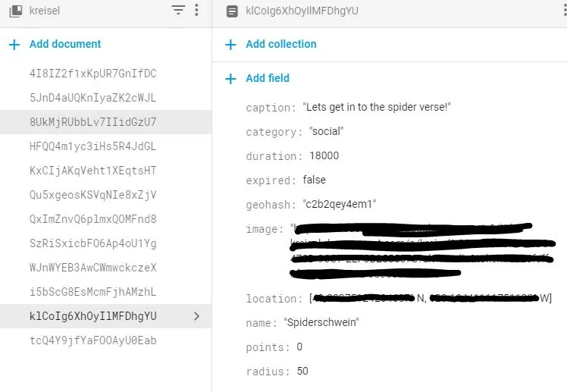This screenshot has width=567, height=392.
Task: Add a new collection
Action: pyautogui.click(x=280, y=44)
